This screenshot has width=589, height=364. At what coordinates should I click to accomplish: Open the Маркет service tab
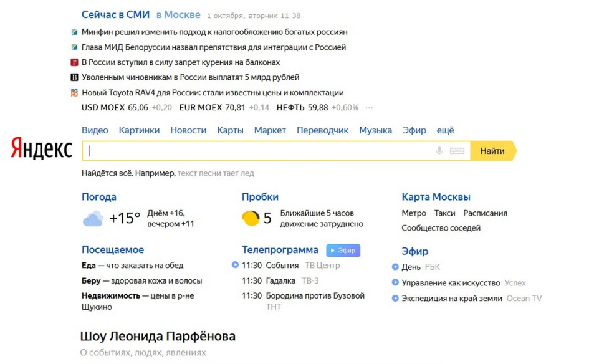(270, 130)
